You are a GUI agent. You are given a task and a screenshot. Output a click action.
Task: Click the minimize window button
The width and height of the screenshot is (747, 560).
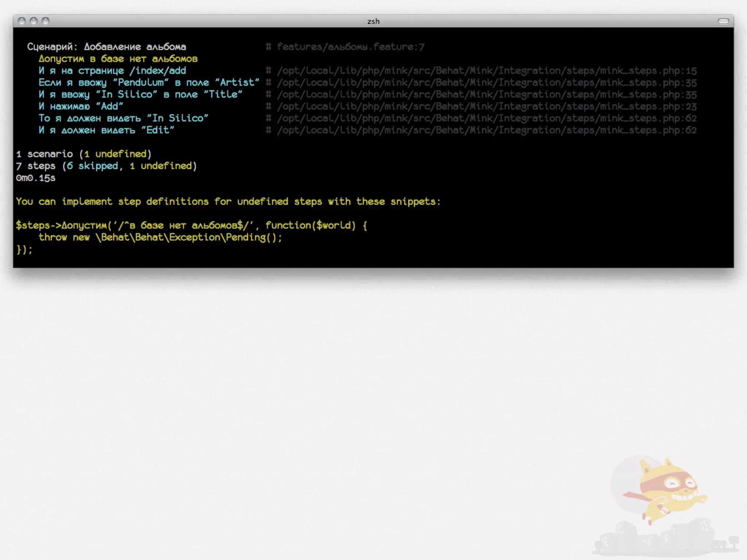pyautogui.click(x=34, y=21)
